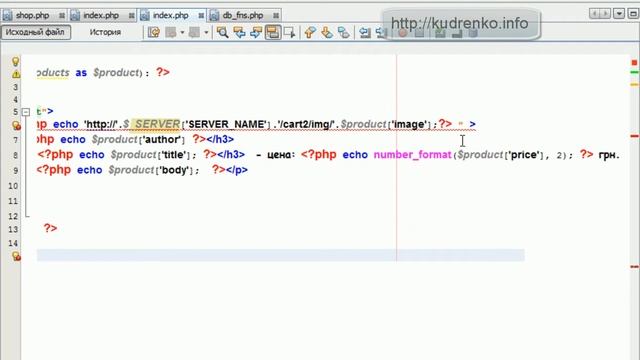Open the db_fns.php editor tab
The width and height of the screenshot is (640, 360).
click(x=242, y=16)
